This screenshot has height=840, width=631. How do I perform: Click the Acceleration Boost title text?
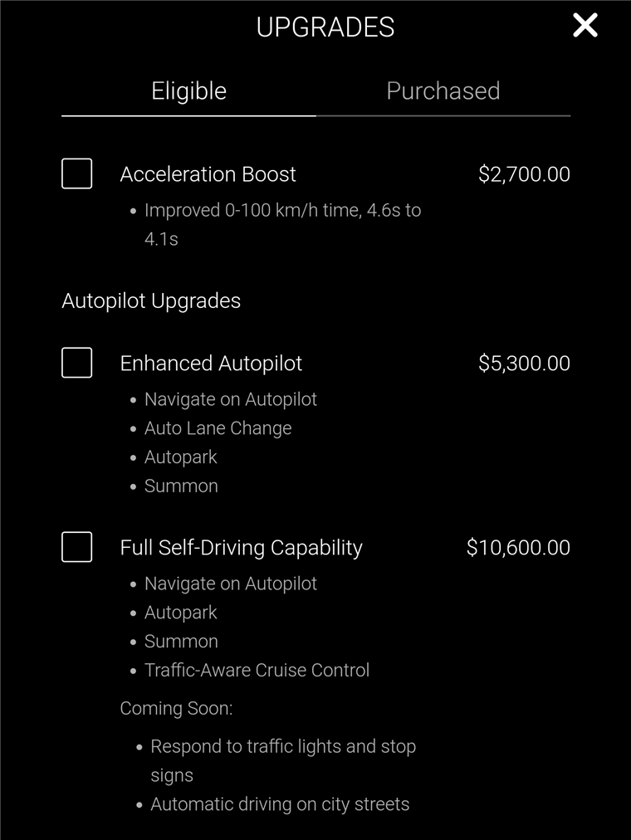[x=208, y=174]
